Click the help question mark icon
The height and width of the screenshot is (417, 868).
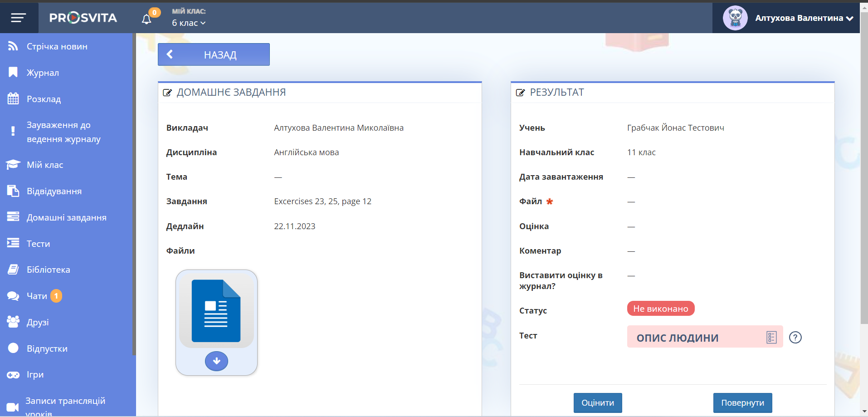pyautogui.click(x=795, y=338)
